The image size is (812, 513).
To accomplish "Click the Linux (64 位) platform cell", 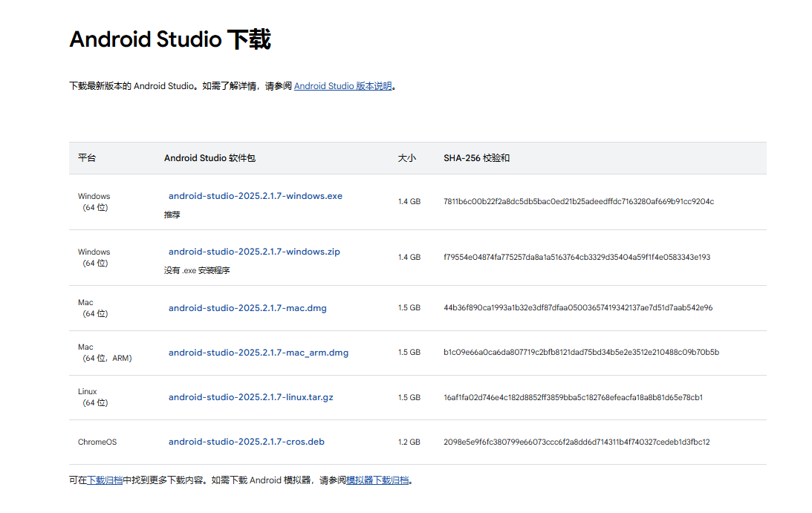I will coord(94,397).
